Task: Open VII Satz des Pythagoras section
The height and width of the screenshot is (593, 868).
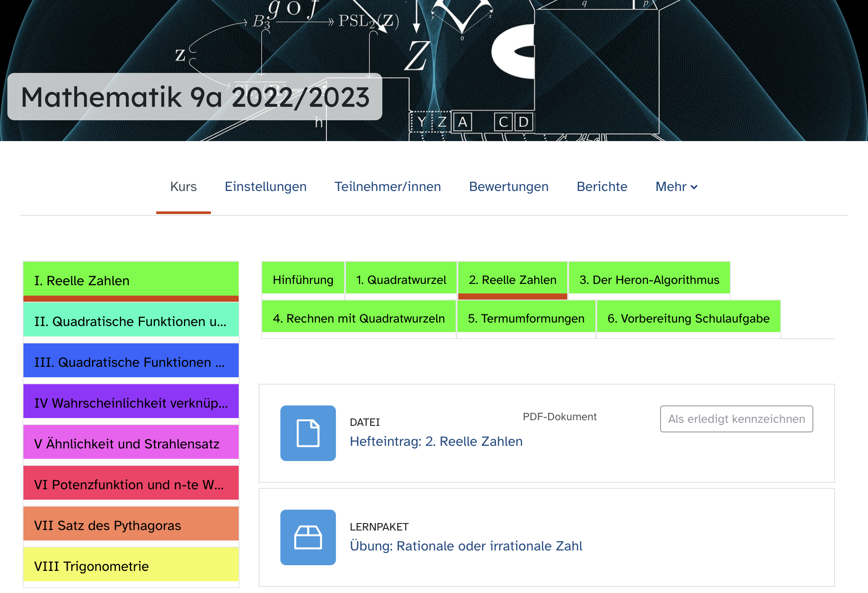Action: [x=131, y=525]
